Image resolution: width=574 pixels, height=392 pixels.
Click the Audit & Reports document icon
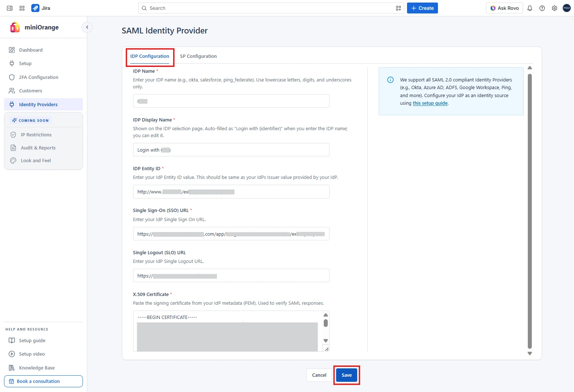(13, 148)
